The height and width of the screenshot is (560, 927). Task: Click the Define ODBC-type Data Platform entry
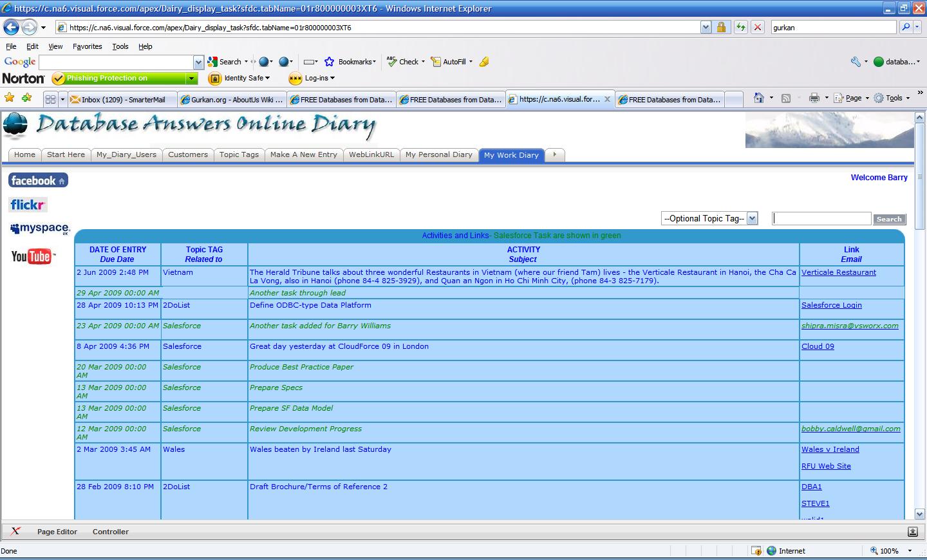[310, 305]
